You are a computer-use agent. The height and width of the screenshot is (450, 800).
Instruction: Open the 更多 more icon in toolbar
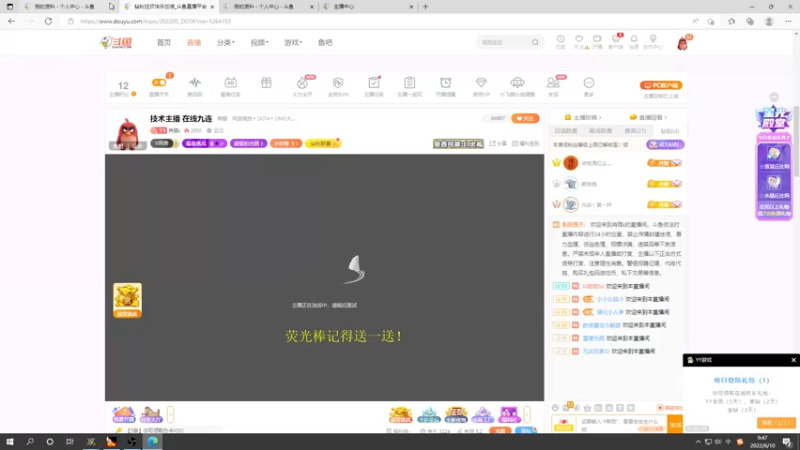pos(589,86)
